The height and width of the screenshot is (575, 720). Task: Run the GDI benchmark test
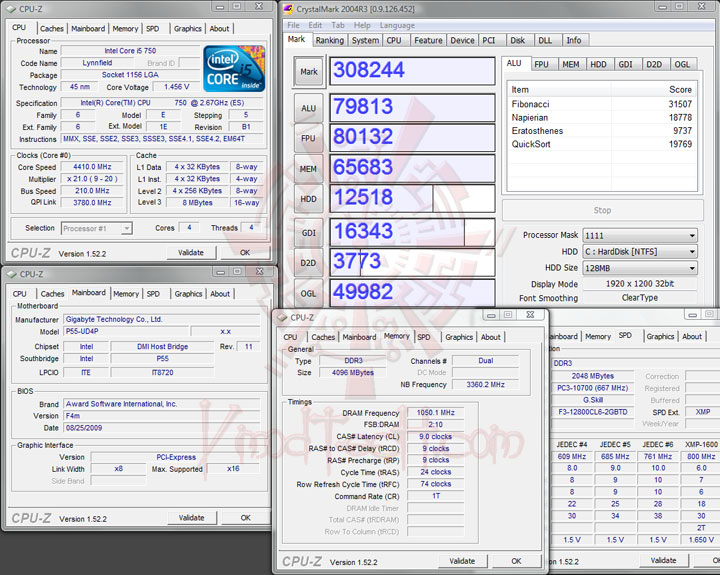point(309,233)
